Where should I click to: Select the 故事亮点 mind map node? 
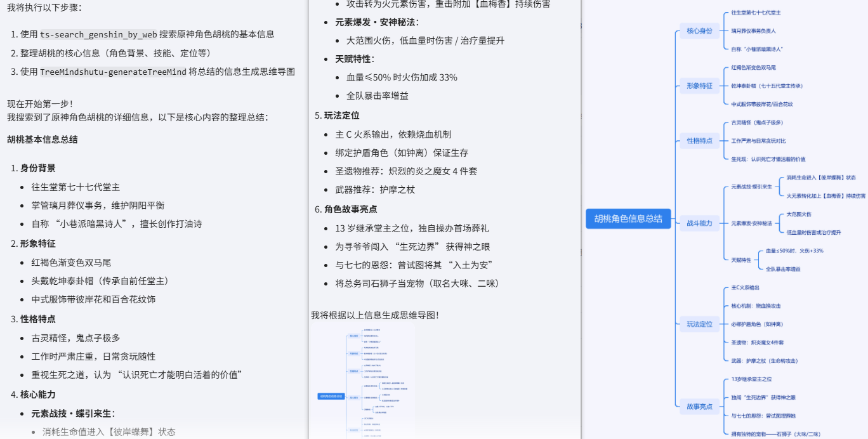pos(699,407)
